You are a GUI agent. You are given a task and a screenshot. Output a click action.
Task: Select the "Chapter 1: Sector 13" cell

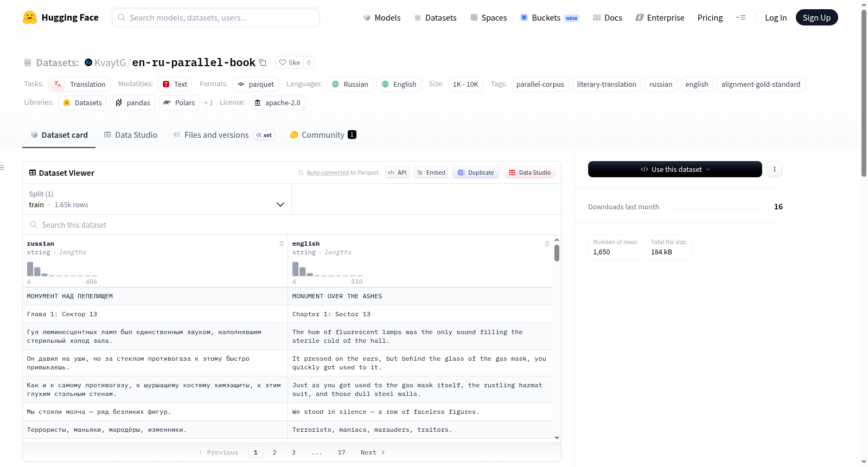tap(420, 314)
